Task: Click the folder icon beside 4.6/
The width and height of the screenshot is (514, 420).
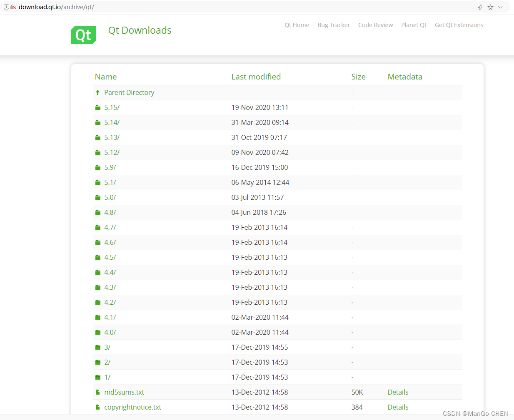Action: (x=98, y=242)
